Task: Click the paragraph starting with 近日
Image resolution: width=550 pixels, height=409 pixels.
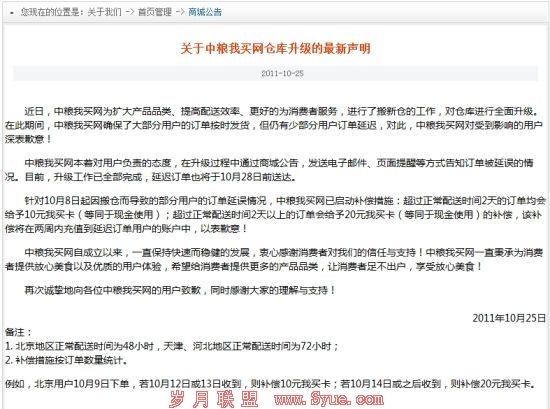Action: pos(275,125)
